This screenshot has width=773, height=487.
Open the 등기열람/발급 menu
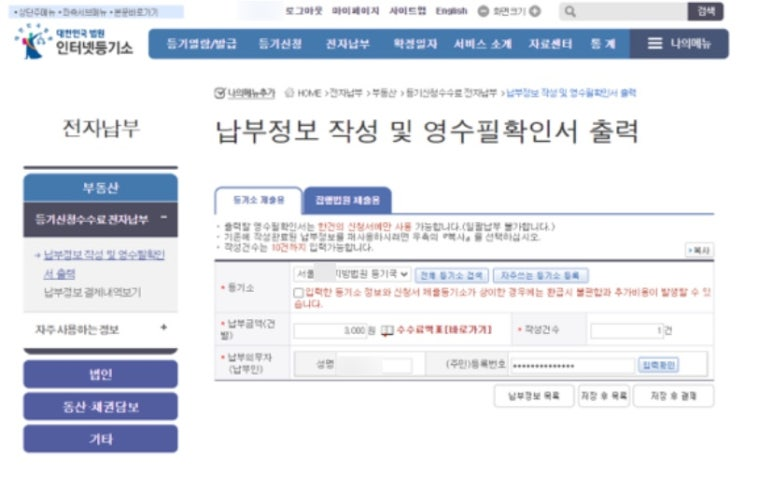pyautogui.click(x=202, y=44)
